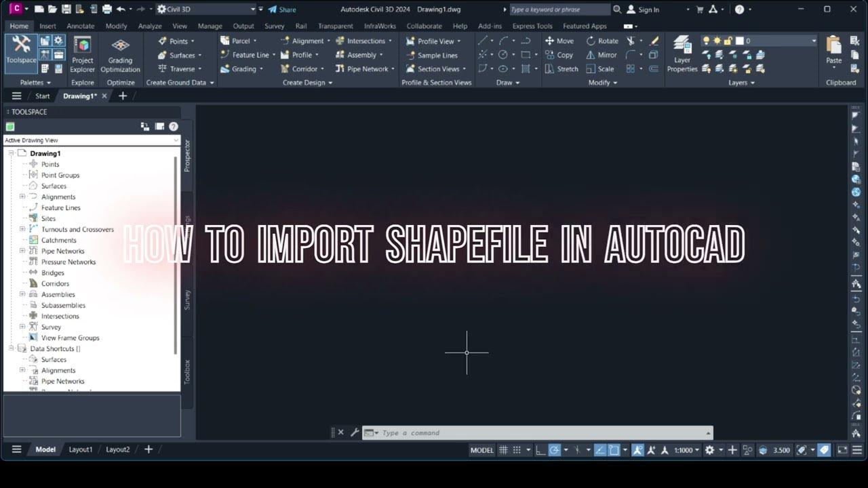
Task: Select the Circle draw tool
Action: click(x=503, y=55)
